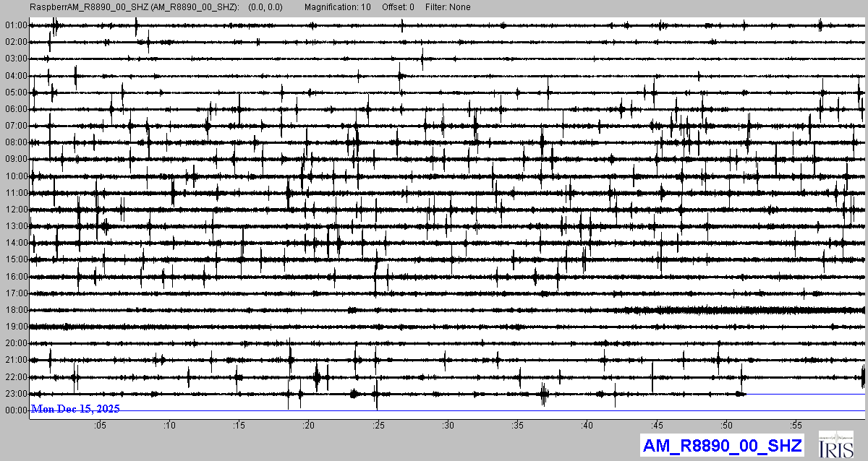Click the 21:00 hour row label
This screenshot has height=461, width=868.
[x=15, y=360]
